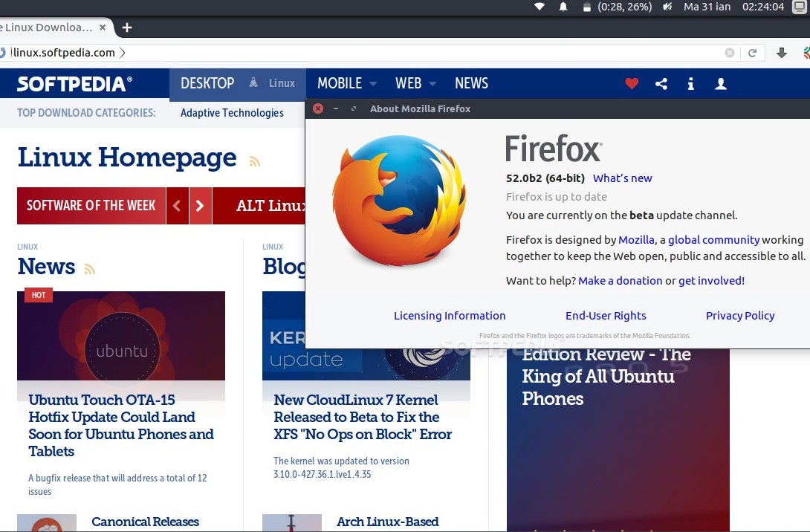
Task: Show previous software of the week
Action: (177, 206)
